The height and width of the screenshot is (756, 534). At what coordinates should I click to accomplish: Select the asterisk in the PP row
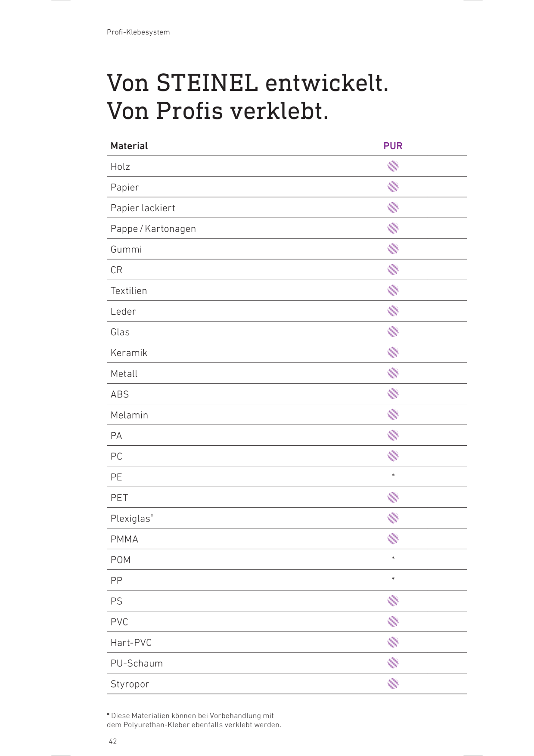(393, 579)
